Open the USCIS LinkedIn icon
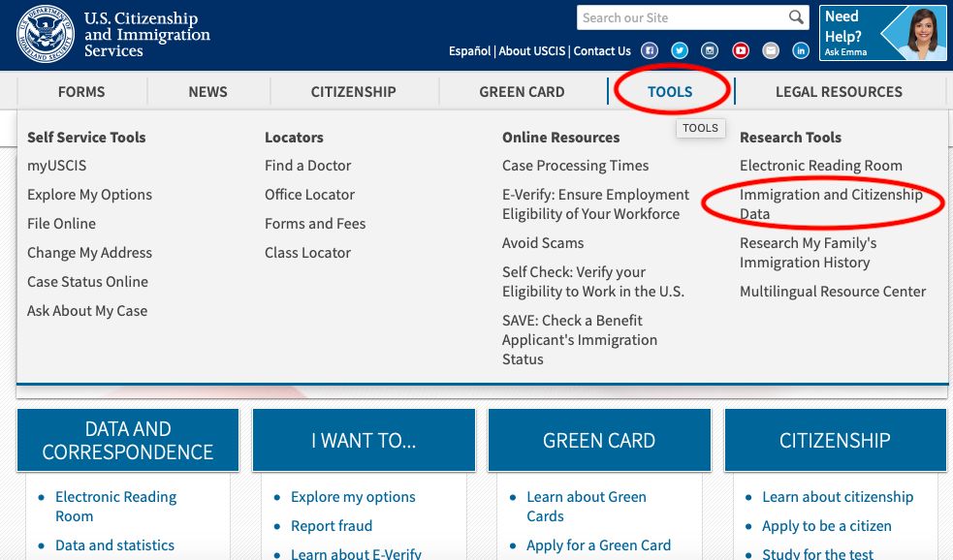This screenshot has height=560, width=953. coord(801,51)
